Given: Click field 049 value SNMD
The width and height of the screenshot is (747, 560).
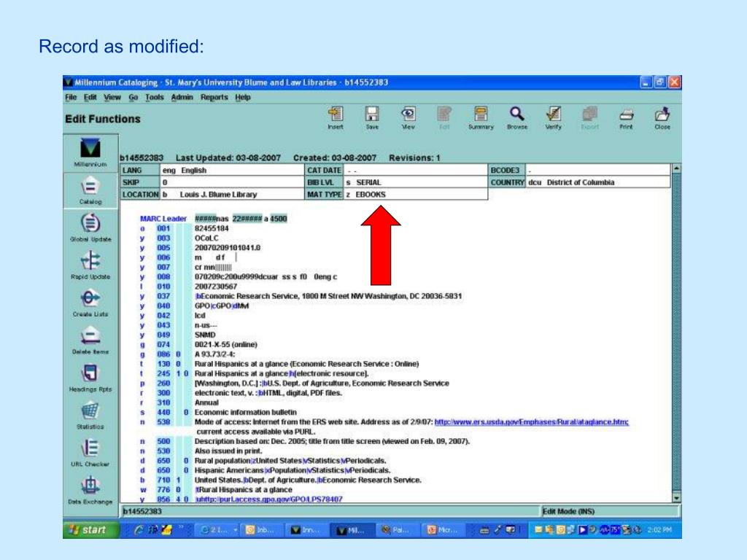Looking at the screenshot, I should pyautogui.click(x=205, y=335).
